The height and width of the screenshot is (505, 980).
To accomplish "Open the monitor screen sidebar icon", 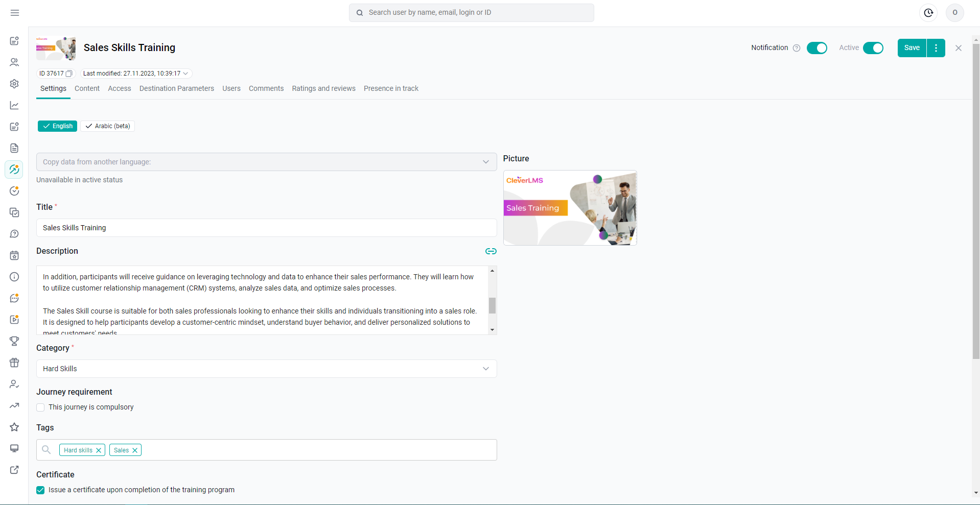I will (x=14, y=448).
